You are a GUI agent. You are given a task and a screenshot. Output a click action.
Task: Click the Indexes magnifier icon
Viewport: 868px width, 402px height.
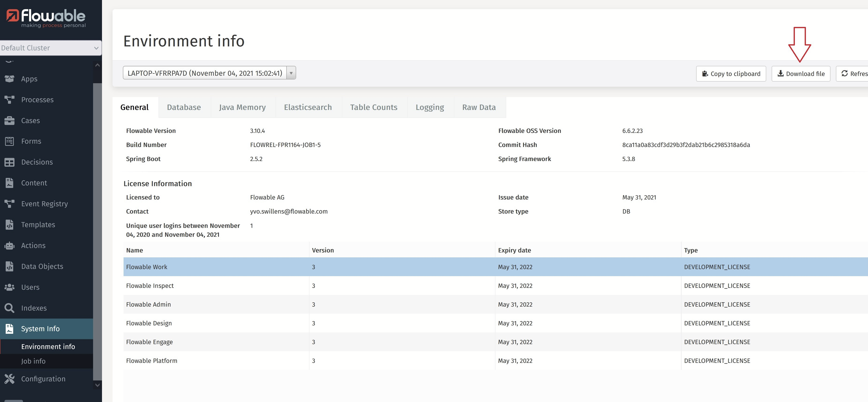click(x=9, y=308)
